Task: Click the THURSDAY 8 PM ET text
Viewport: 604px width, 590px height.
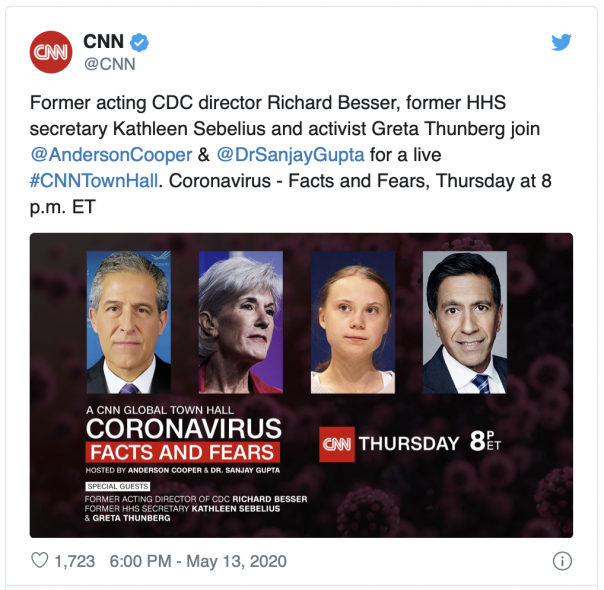Action: [x=438, y=444]
